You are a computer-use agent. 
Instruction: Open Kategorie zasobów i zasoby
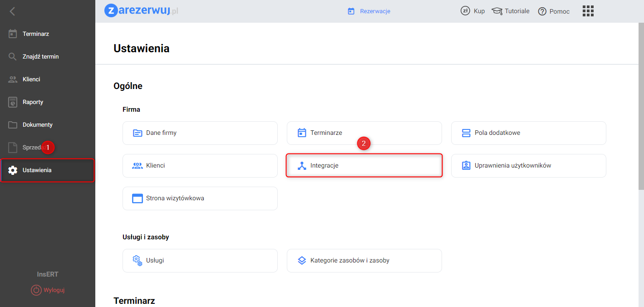(x=364, y=261)
